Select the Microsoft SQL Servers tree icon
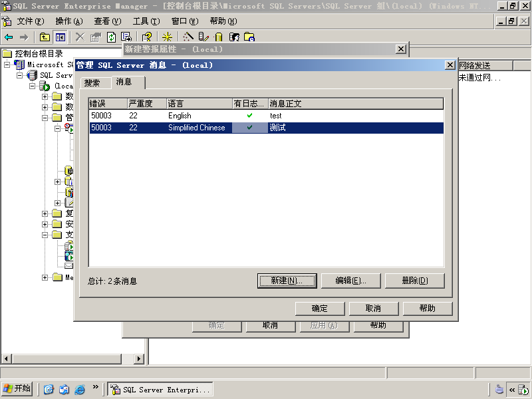 pos(20,65)
